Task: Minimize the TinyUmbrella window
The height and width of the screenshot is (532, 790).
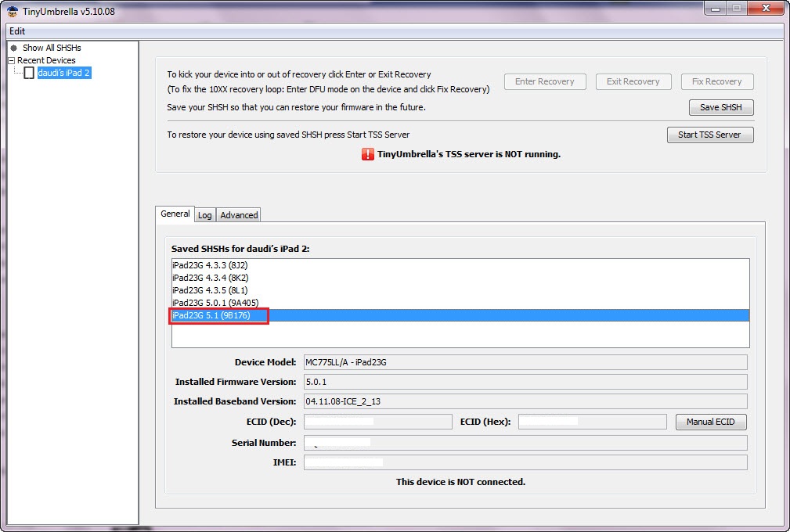Action: pos(716,8)
